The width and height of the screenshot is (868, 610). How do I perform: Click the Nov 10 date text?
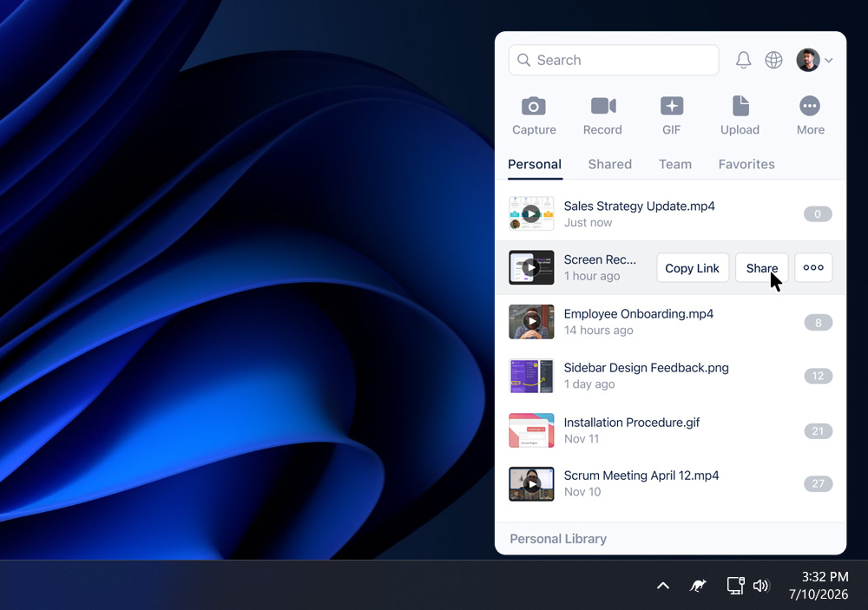582,492
